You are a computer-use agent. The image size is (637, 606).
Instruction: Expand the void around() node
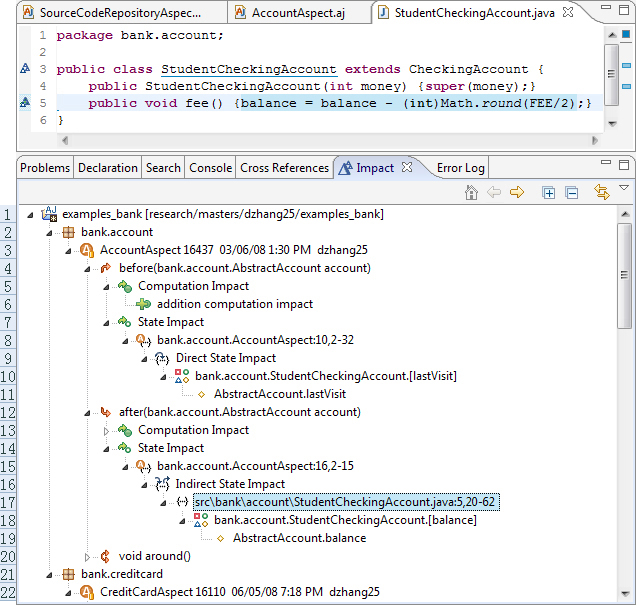click(x=87, y=557)
